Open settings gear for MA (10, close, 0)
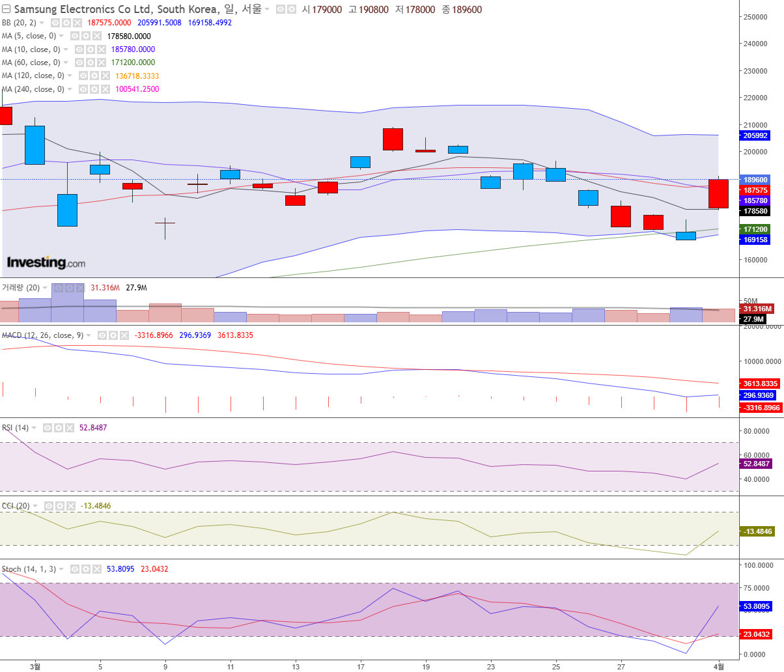 pos(91,49)
